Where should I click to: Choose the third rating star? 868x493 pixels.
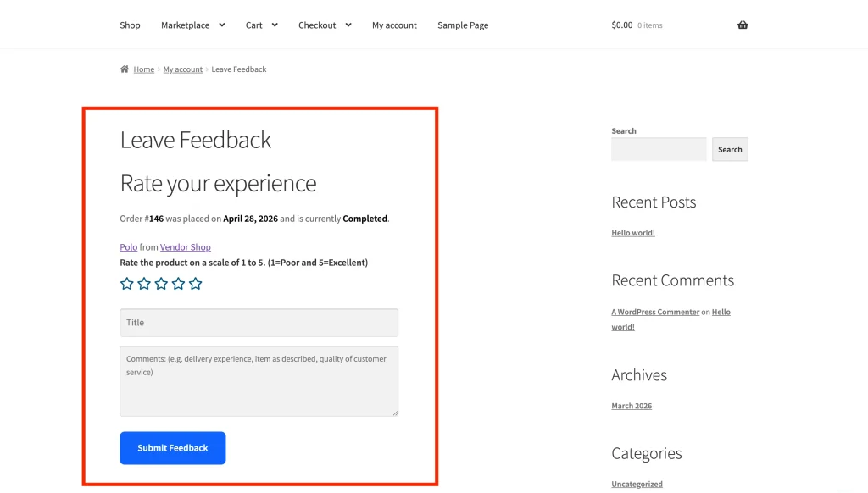coord(161,284)
